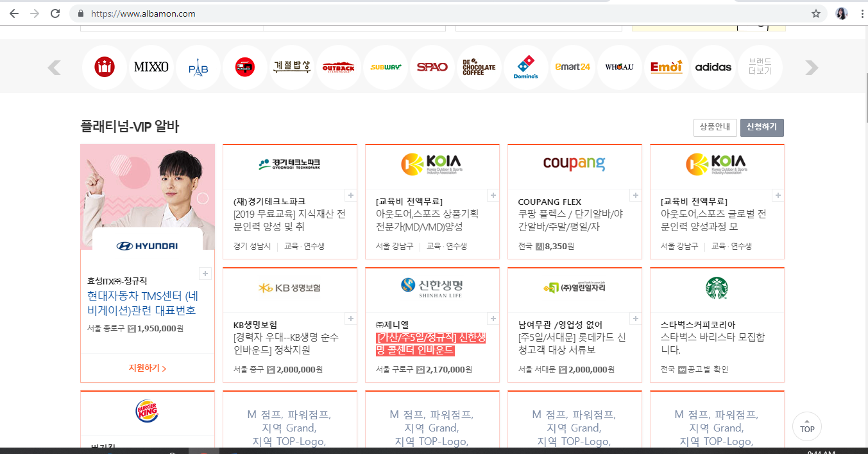This screenshot has height=454, width=868.
Task: Click the Starbucks logo
Action: pos(717,288)
